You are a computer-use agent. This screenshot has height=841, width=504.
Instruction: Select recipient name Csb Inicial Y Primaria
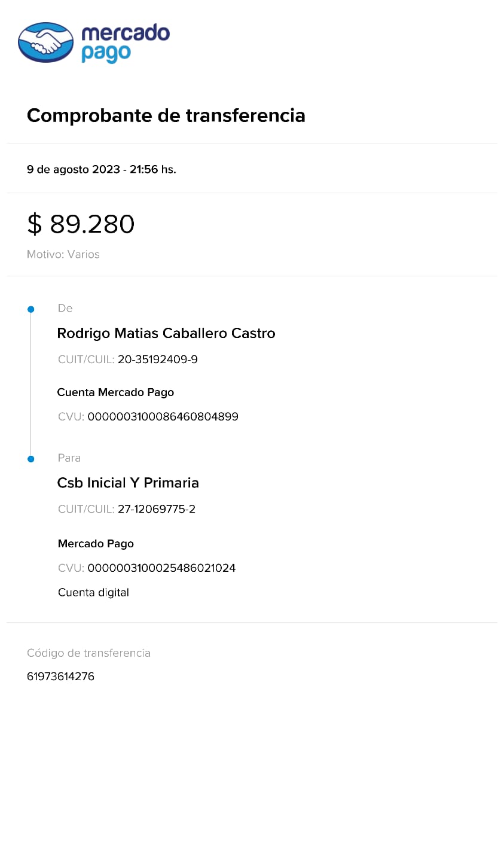click(x=128, y=483)
